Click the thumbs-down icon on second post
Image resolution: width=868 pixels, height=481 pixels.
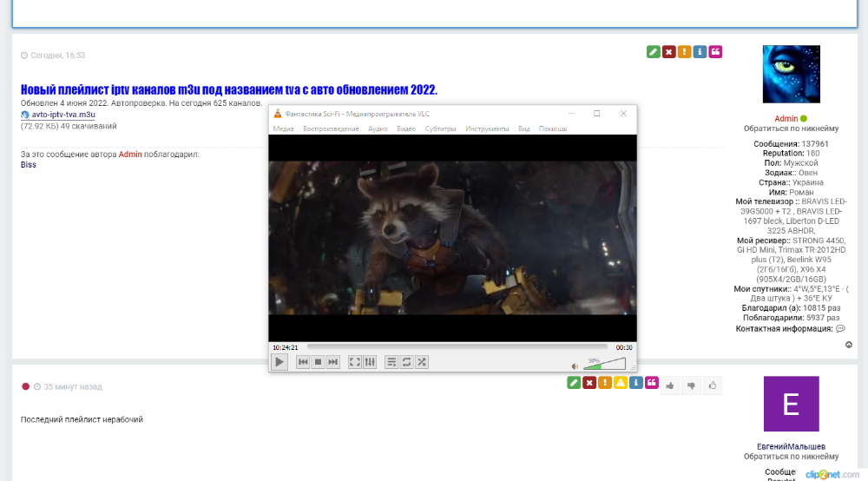click(691, 385)
